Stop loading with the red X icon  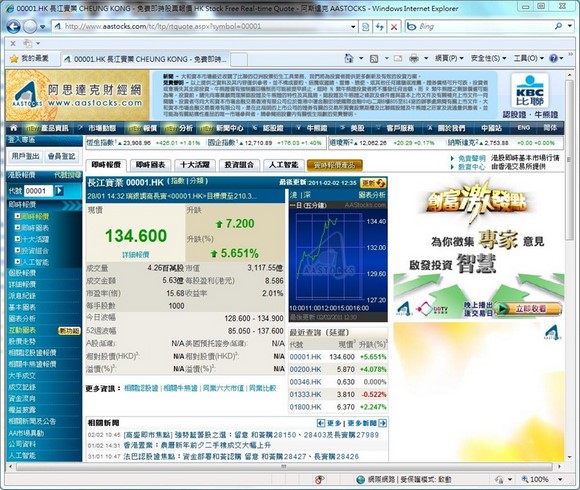[x=394, y=27]
